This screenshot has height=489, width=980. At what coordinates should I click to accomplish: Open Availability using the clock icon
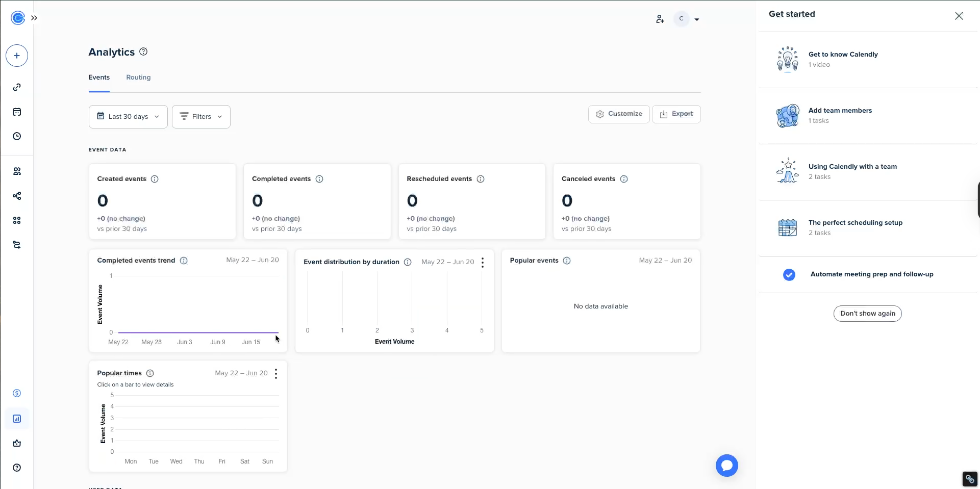pyautogui.click(x=17, y=136)
